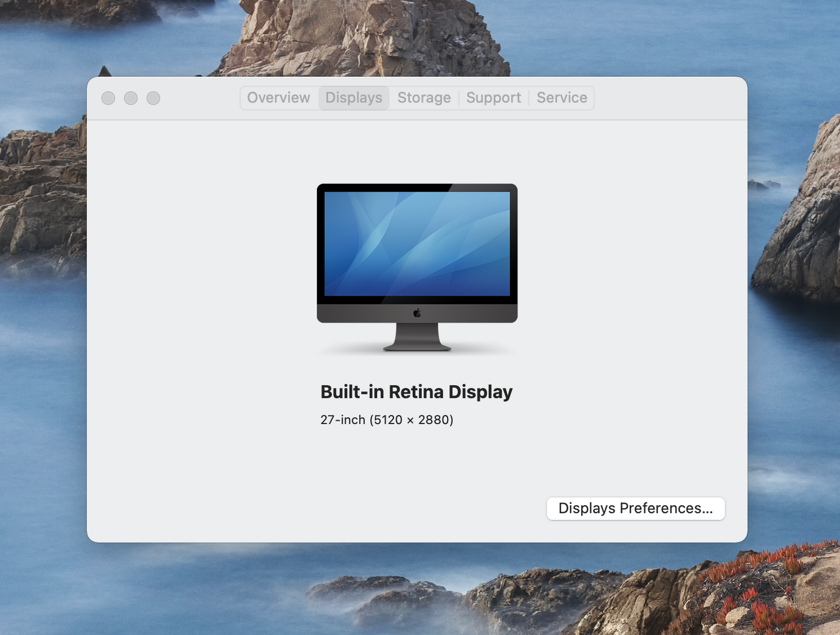Click the iMac's aluminum stand
Viewport: 840px width, 635px height.
(417, 337)
